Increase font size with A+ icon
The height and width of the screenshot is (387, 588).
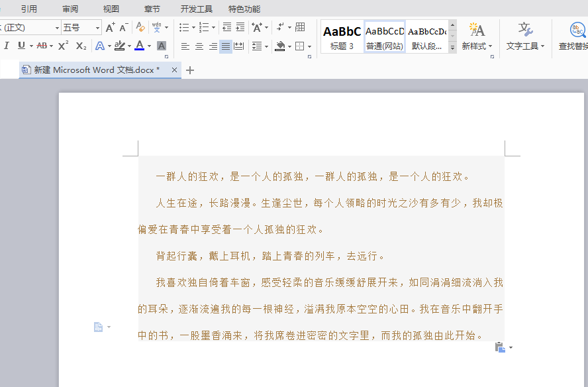point(110,27)
